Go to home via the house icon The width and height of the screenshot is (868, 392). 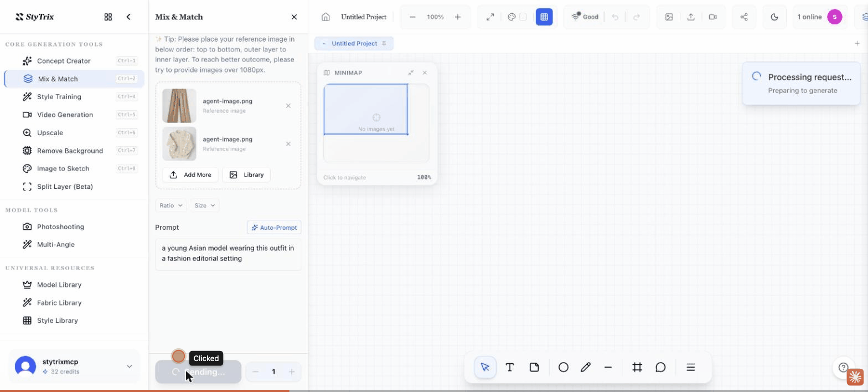coord(326,17)
